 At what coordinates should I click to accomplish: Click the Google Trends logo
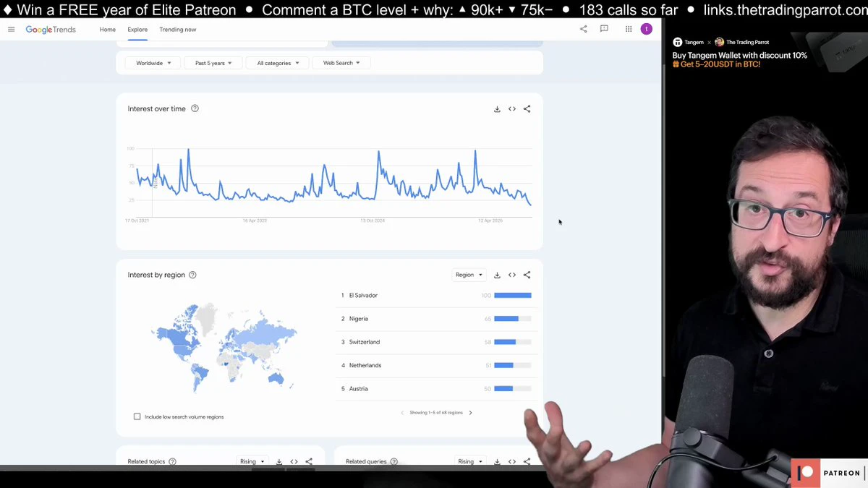(51, 30)
